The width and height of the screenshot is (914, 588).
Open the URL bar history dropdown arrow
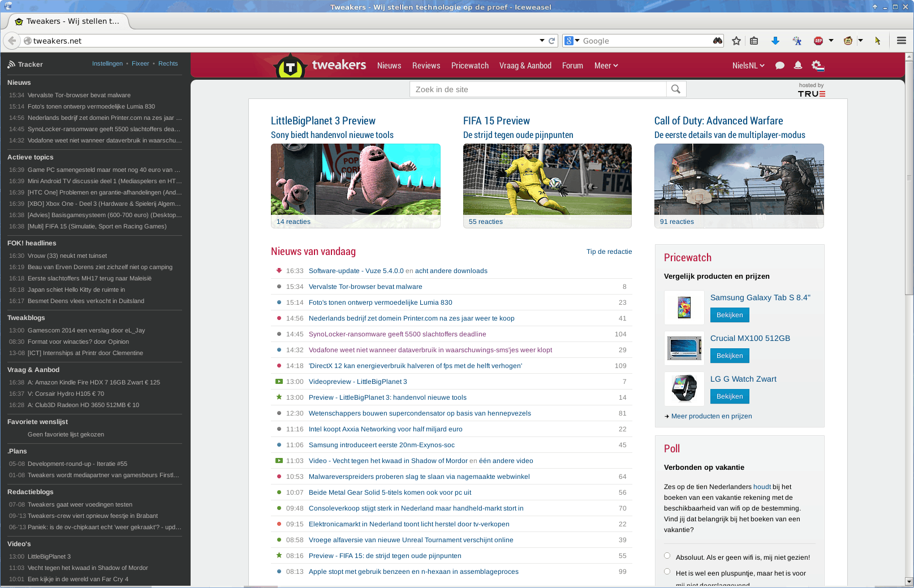point(542,41)
